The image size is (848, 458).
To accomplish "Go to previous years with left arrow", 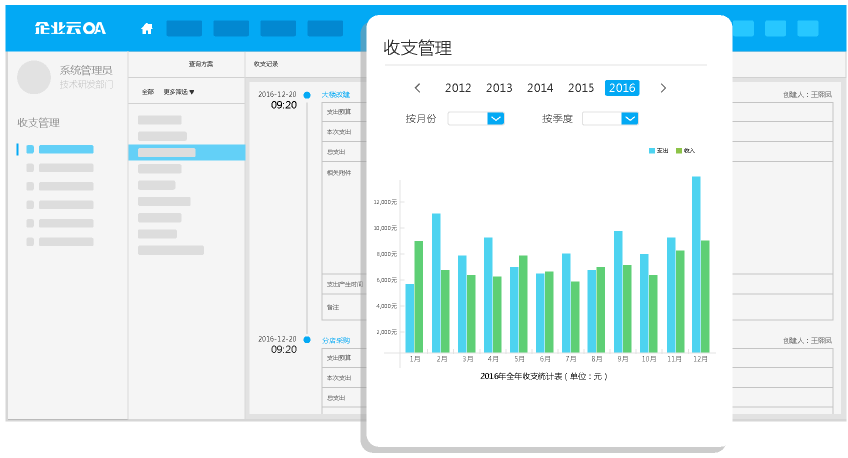I will pos(418,88).
